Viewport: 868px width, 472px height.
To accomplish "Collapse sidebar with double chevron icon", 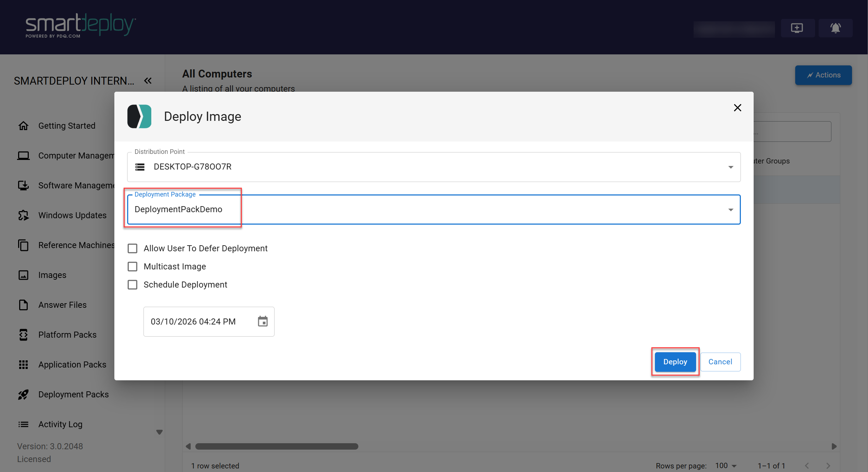I will (x=148, y=81).
